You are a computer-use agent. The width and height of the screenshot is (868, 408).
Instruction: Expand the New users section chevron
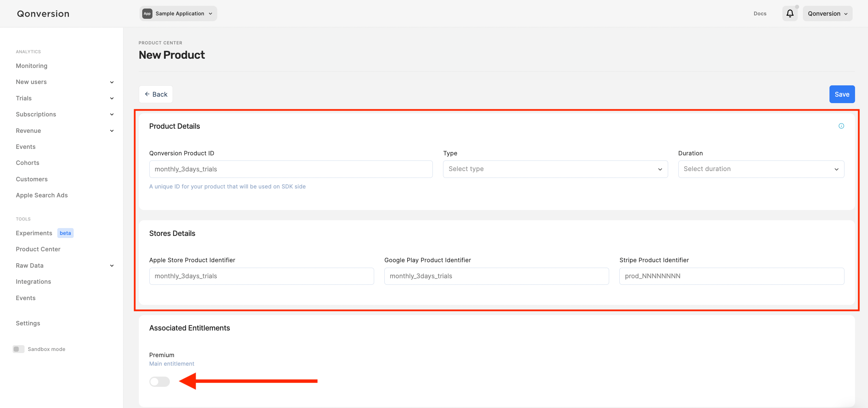click(112, 82)
